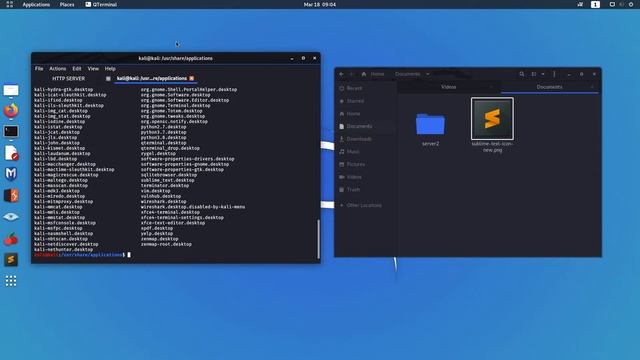Open the white window icon atop the dock
Viewport: 640px width, 360px height.
(x=11, y=90)
